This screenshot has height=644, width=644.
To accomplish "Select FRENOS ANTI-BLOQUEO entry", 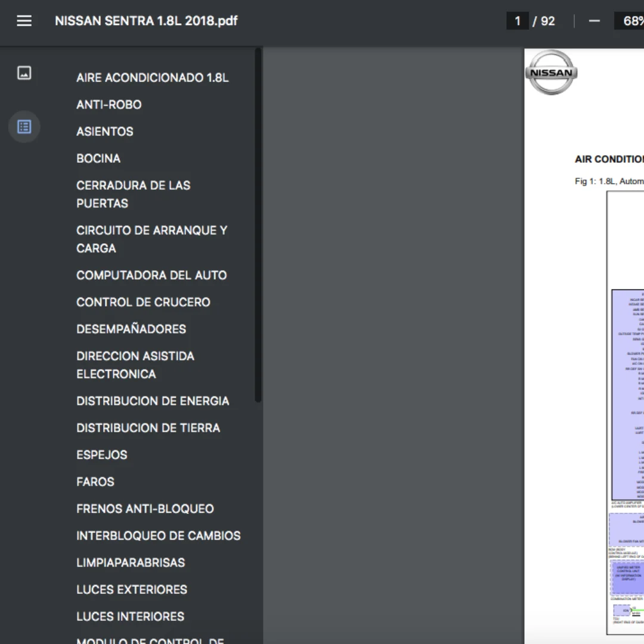I will [145, 509].
